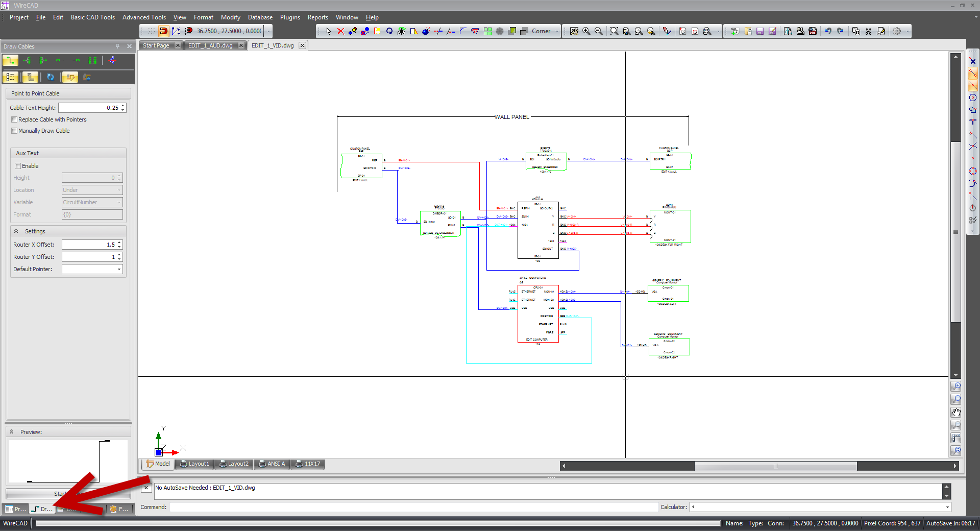980x531 pixels.
Task: Tick the Aux Text Enable checkbox
Action: (x=18, y=166)
